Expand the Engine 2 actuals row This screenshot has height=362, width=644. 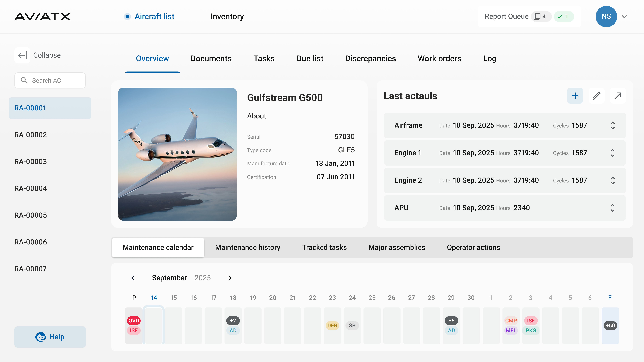tap(612, 180)
